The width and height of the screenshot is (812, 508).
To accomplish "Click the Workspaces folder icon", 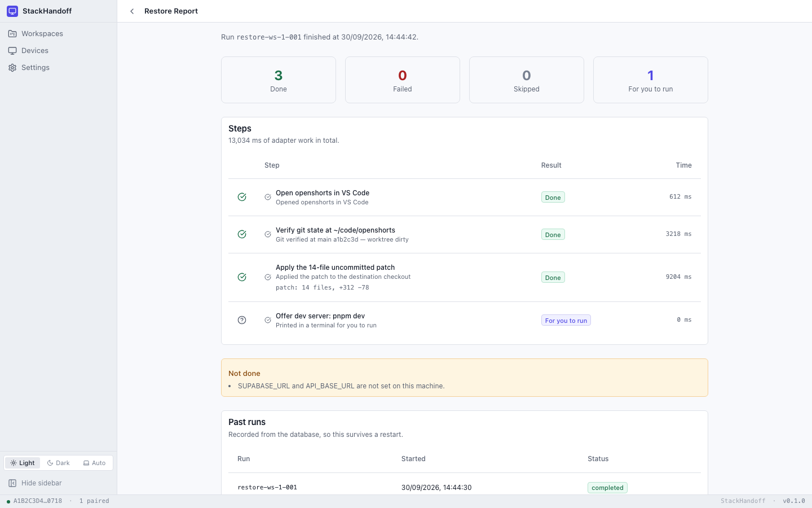I will point(12,34).
